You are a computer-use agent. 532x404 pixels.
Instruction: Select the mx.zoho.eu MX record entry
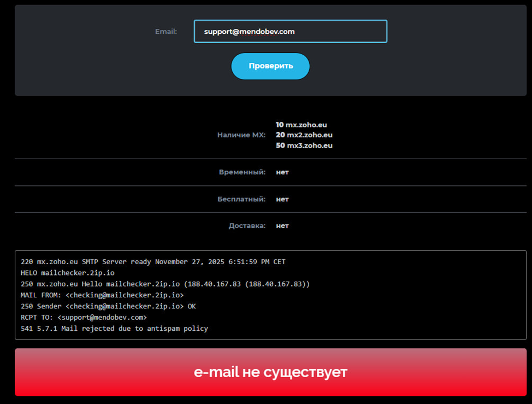[302, 125]
